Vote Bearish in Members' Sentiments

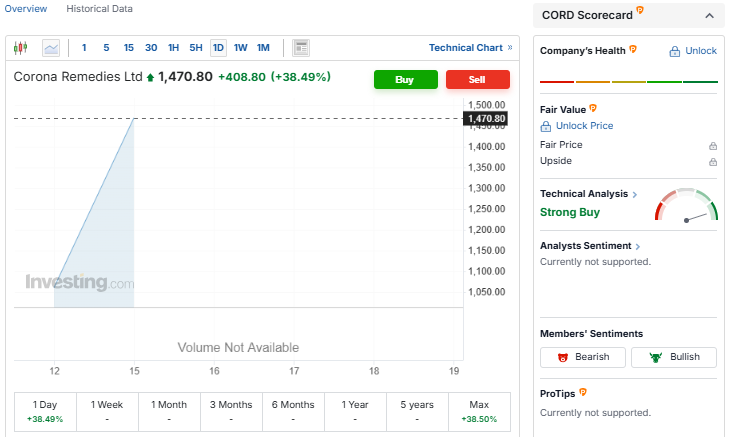click(x=583, y=357)
